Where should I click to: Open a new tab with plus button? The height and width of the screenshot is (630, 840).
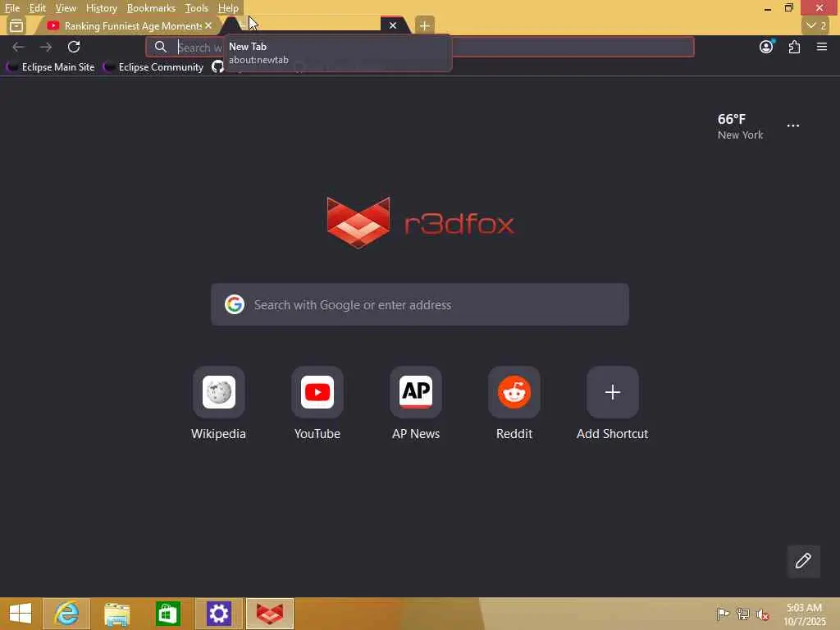424,25
